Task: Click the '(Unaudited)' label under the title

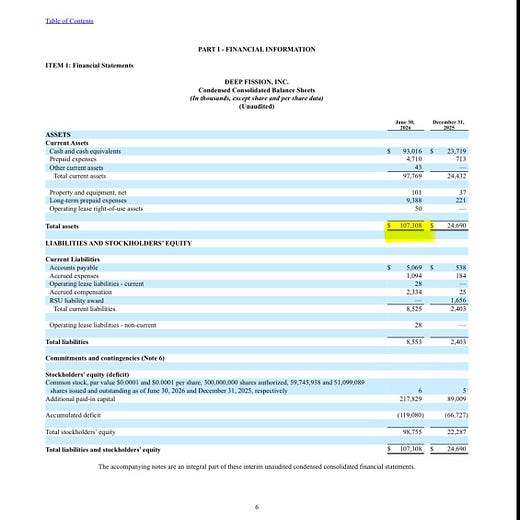Action: tap(256, 106)
